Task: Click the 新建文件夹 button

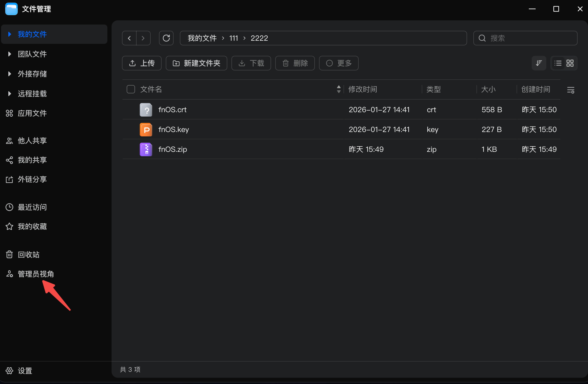Action: [197, 63]
